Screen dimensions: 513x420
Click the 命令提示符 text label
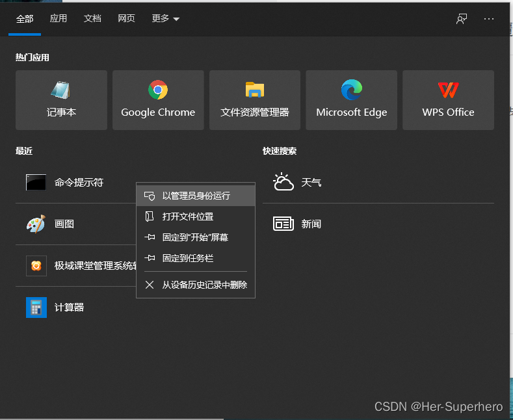pyautogui.click(x=79, y=182)
